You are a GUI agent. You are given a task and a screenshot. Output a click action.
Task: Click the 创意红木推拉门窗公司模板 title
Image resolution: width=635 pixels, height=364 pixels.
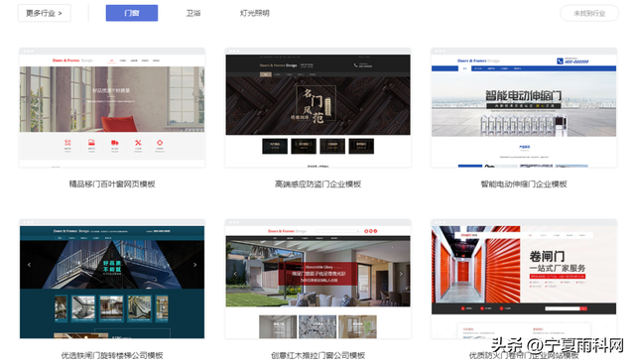pyautogui.click(x=317, y=355)
